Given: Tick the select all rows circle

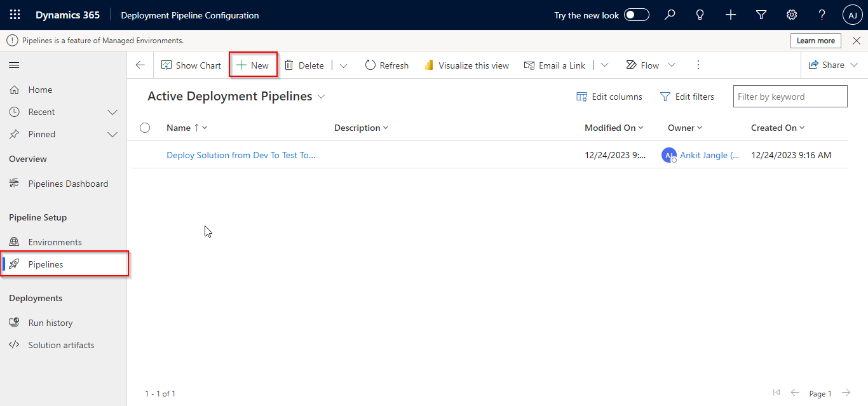Looking at the screenshot, I should tap(145, 128).
